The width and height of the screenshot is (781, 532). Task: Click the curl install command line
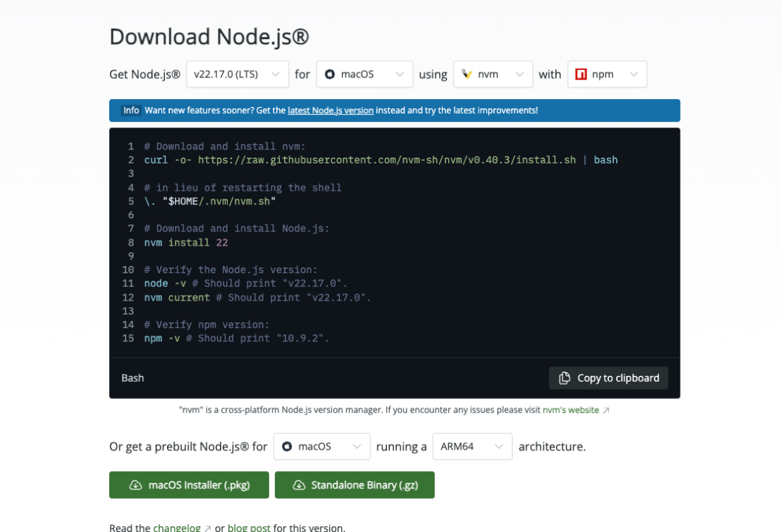coord(381,160)
